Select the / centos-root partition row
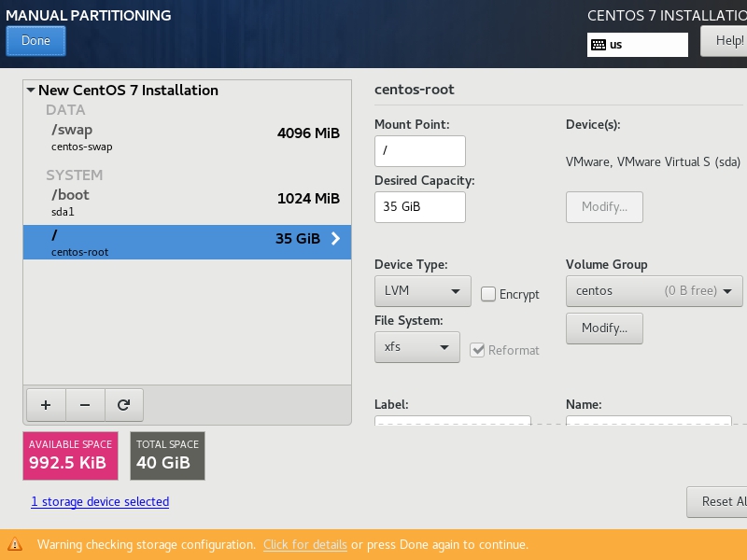747x560 pixels. [x=188, y=243]
